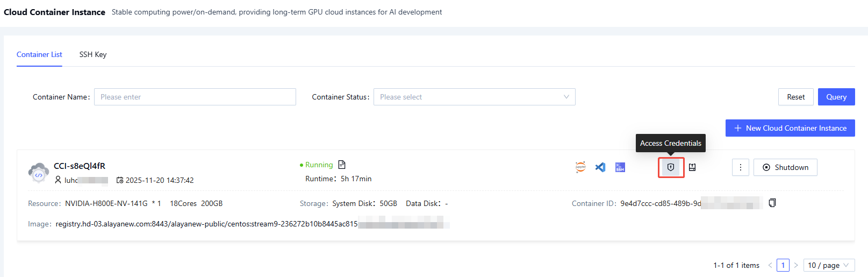Go to page 1 in pagination
The width and height of the screenshot is (868, 277).
click(x=783, y=265)
